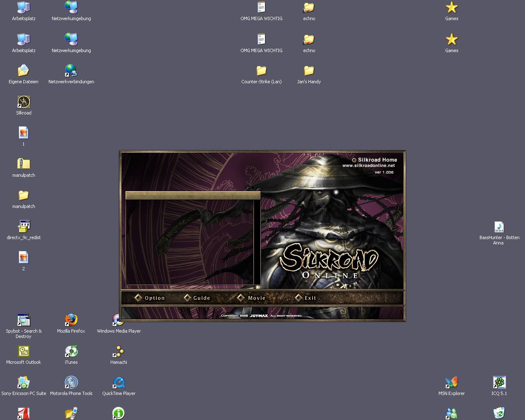The width and height of the screenshot is (525, 420).
Task: Click the news panel scrollbar in launcher
Action: pos(257,242)
